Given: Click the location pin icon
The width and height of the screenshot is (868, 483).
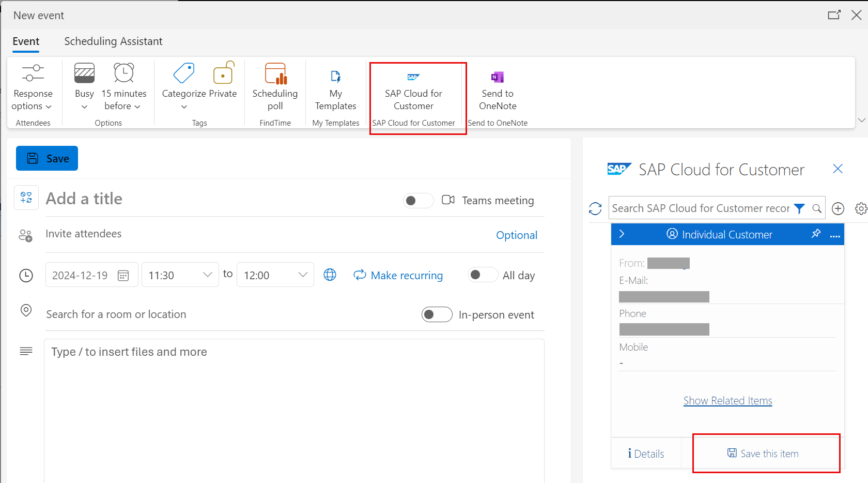Looking at the screenshot, I should (x=26, y=310).
